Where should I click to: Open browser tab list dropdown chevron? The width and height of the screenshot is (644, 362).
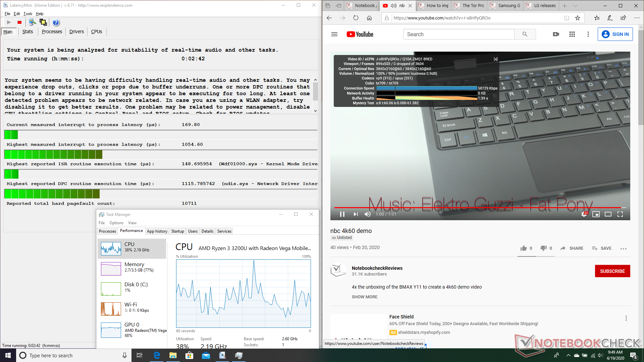(576, 6)
